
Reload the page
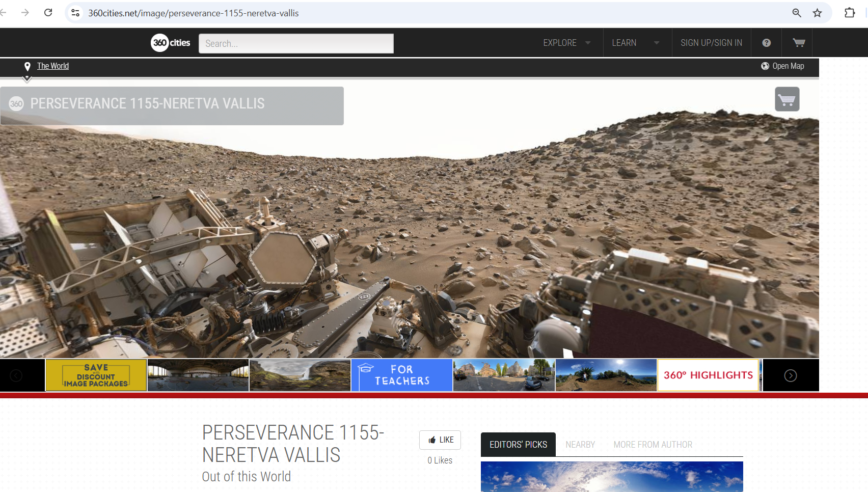pos(48,13)
